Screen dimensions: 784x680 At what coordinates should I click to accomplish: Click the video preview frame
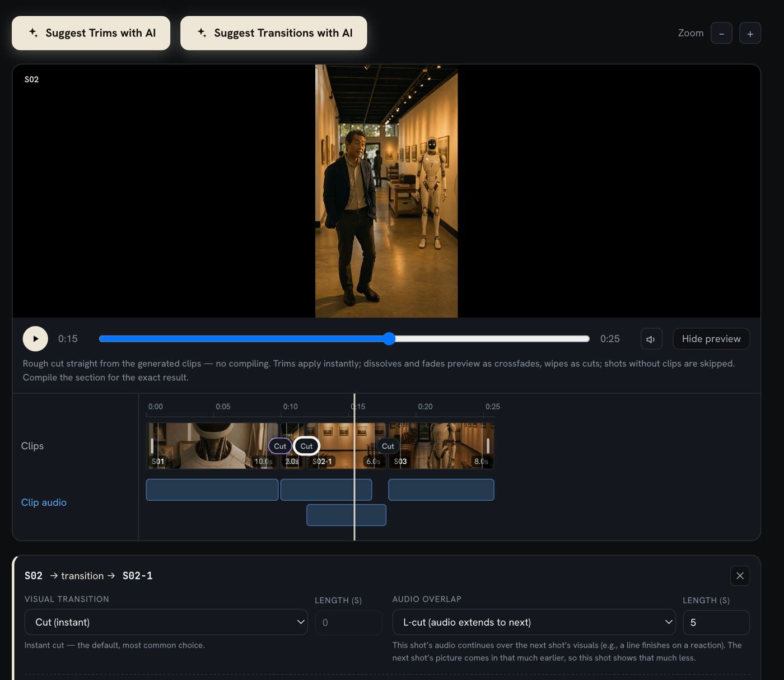click(386, 191)
